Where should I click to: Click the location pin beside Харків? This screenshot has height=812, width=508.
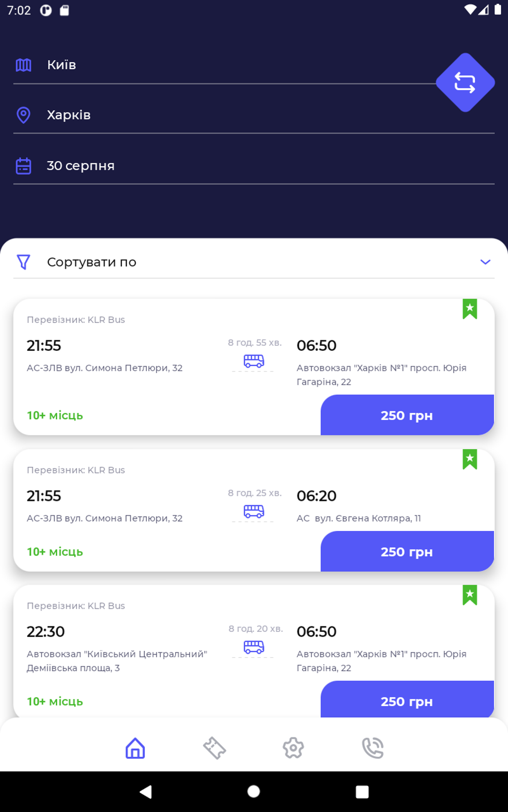point(23,114)
